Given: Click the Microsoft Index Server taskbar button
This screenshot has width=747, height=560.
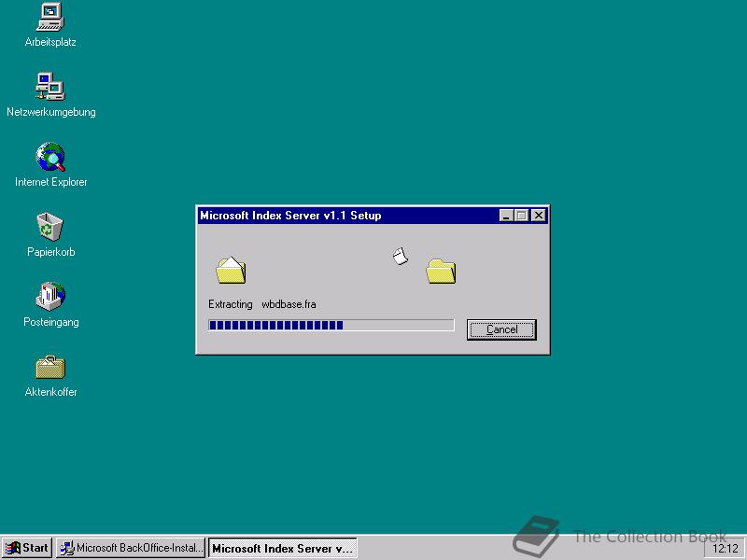Looking at the screenshot, I should (x=283, y=548).
